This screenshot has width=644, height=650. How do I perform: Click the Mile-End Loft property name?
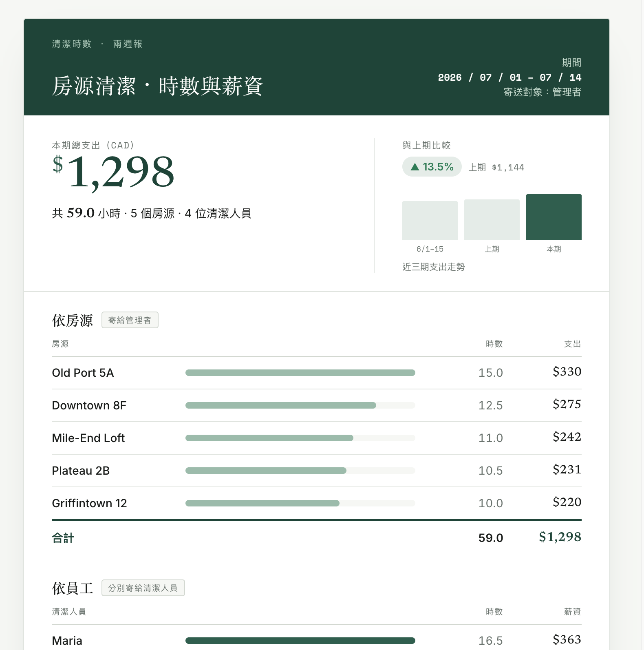[88, 438]
